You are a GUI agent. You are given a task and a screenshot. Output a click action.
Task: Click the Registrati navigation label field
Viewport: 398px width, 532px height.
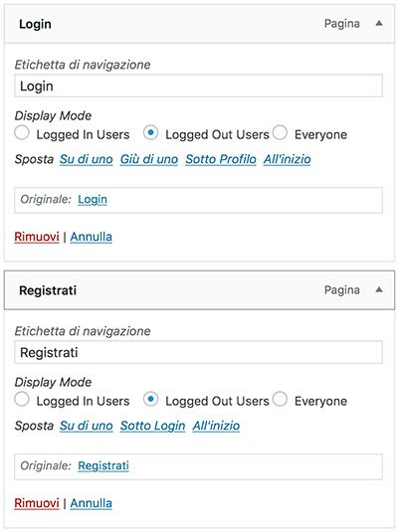pos(198,352)
